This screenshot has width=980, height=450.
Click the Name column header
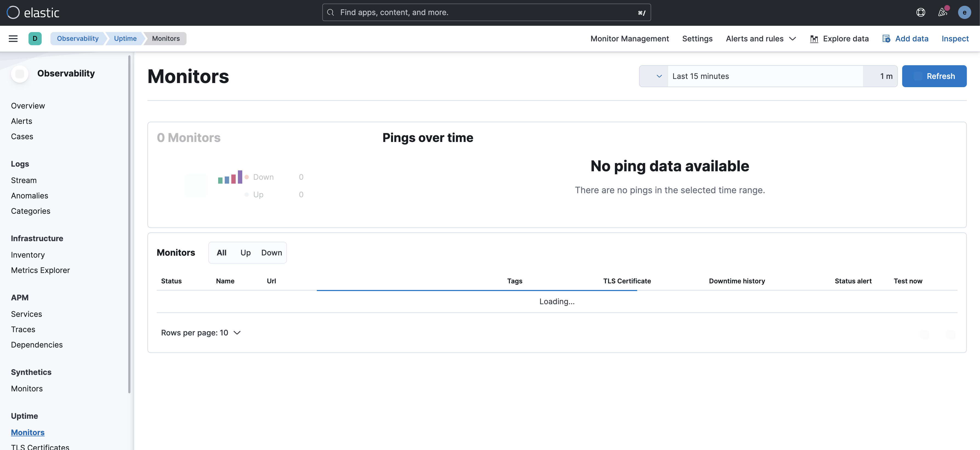coord(225,281)
